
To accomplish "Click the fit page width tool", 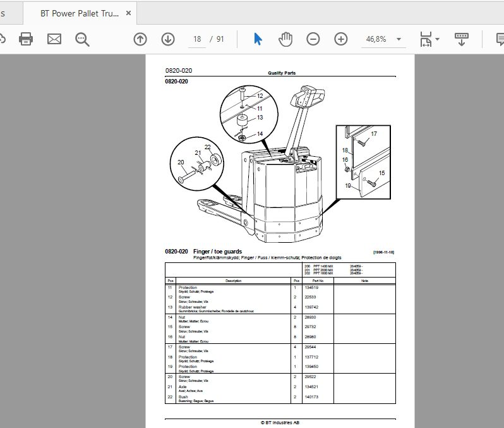I will pos(426,39).
